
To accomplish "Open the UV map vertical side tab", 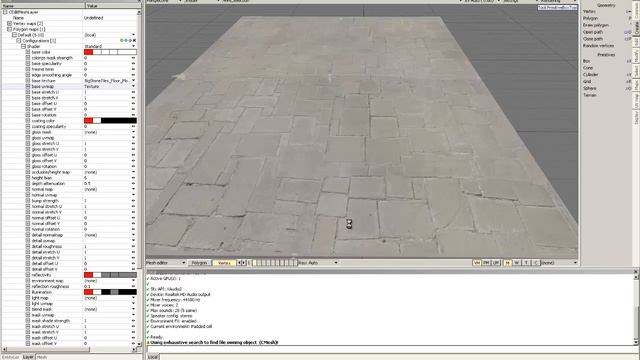I will 636,101.
